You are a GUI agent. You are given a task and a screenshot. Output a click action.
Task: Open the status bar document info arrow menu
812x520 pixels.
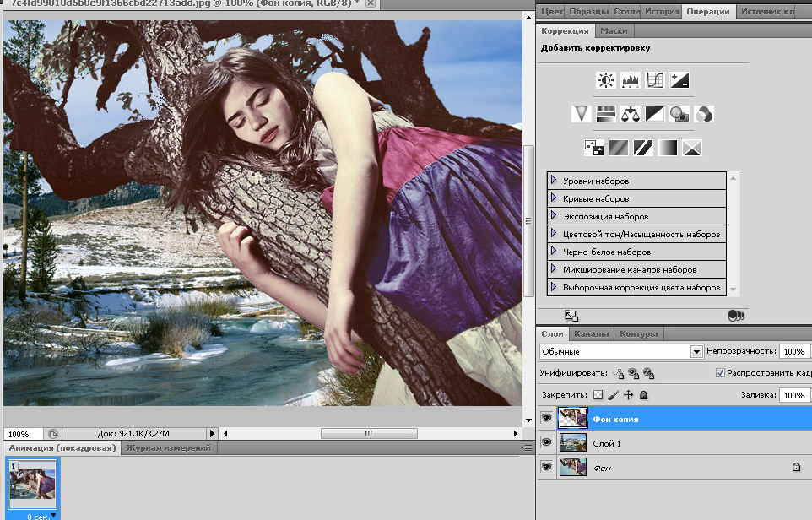(x=211, y=434)
